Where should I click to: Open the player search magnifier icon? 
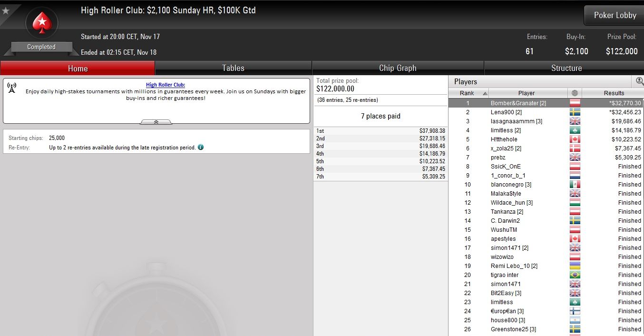coord(639,81)
